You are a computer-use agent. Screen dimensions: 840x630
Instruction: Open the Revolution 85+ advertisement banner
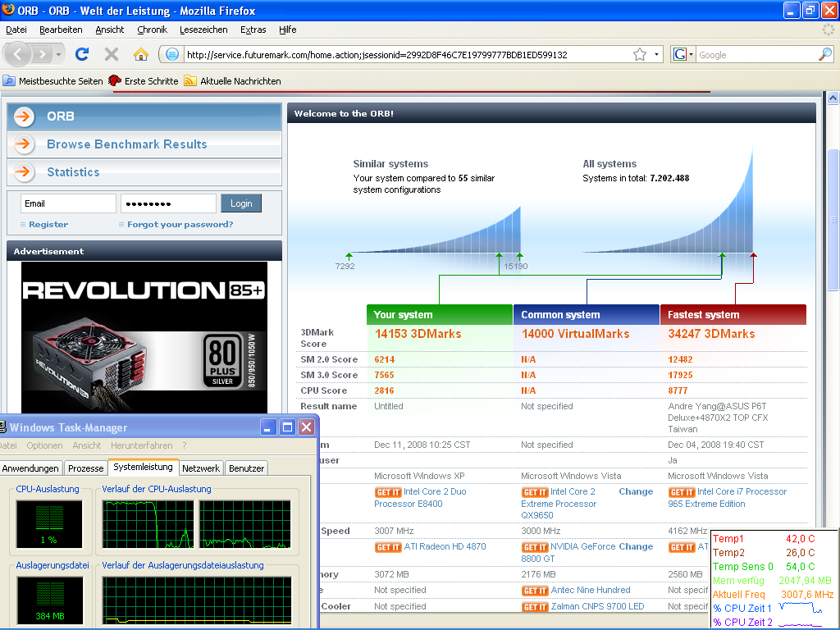tap(144, 337)
